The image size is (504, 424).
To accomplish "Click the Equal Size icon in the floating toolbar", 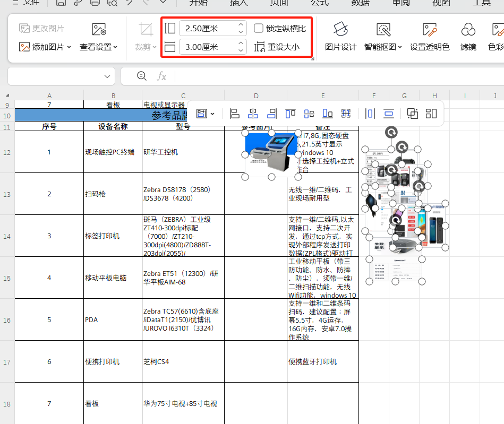I will pos(431,114).
